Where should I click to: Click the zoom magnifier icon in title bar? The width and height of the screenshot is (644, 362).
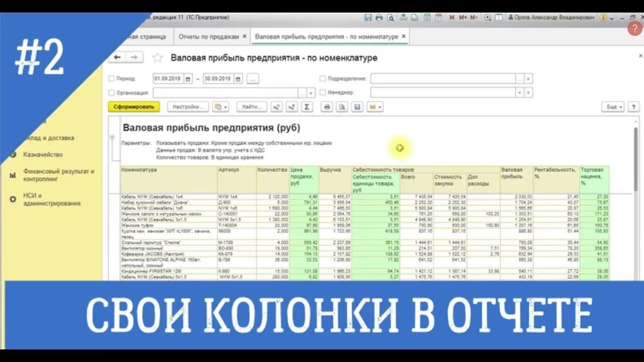coord(488,17)
